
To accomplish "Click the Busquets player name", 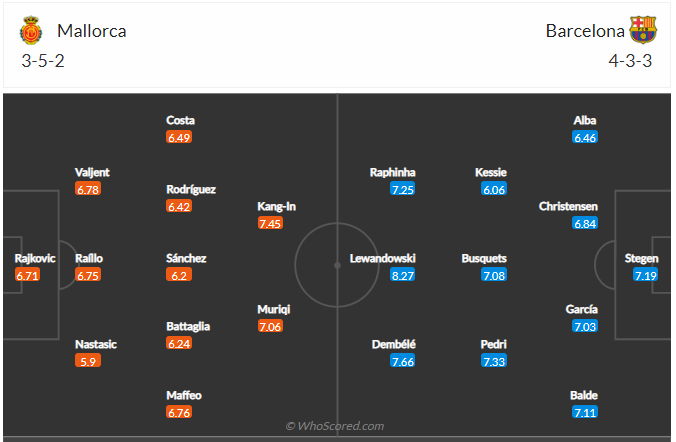I will pos(484,258).
